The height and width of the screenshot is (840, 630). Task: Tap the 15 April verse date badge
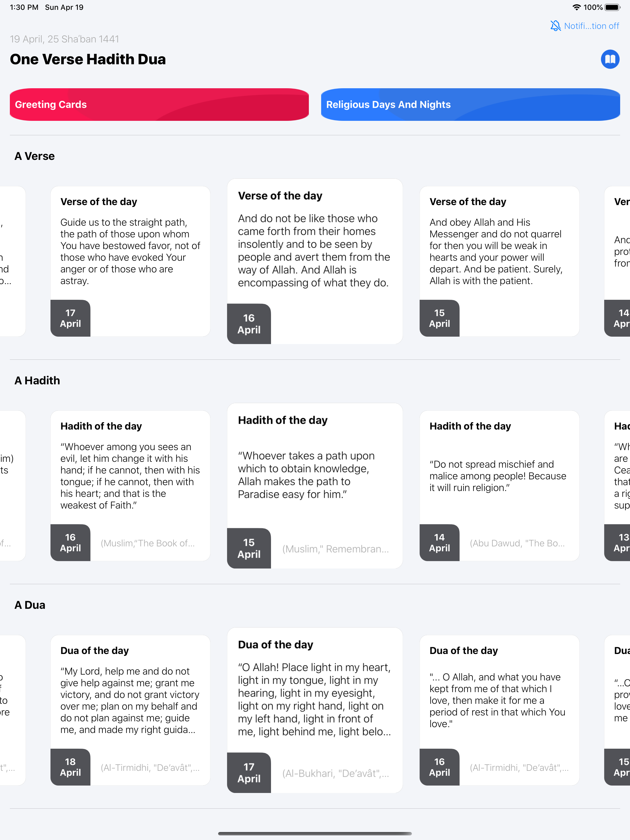[x=439, y=318]
